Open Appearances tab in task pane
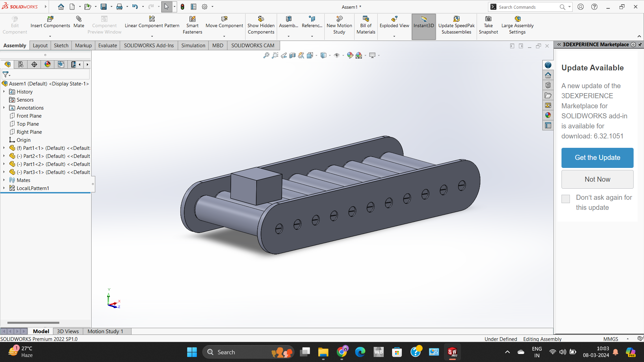 548,115
